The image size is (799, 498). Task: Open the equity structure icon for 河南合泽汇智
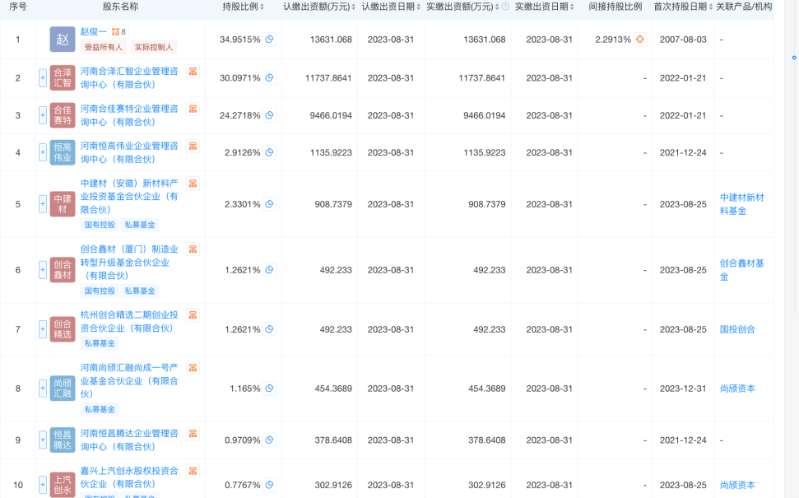(x=193, y=71)
